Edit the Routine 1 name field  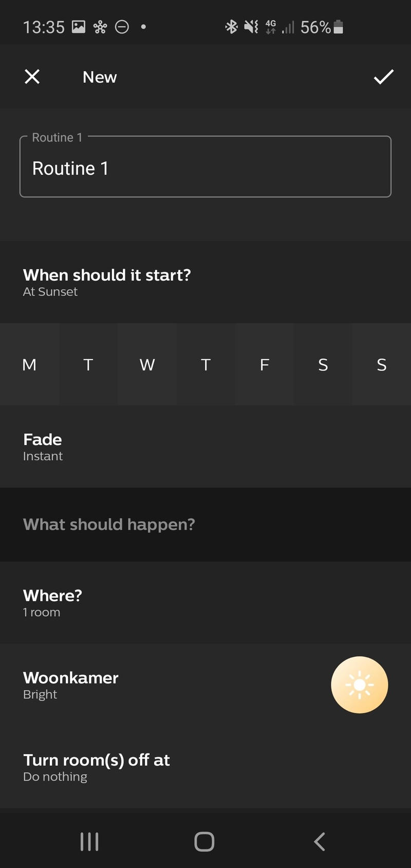click(x=206, y=167)
